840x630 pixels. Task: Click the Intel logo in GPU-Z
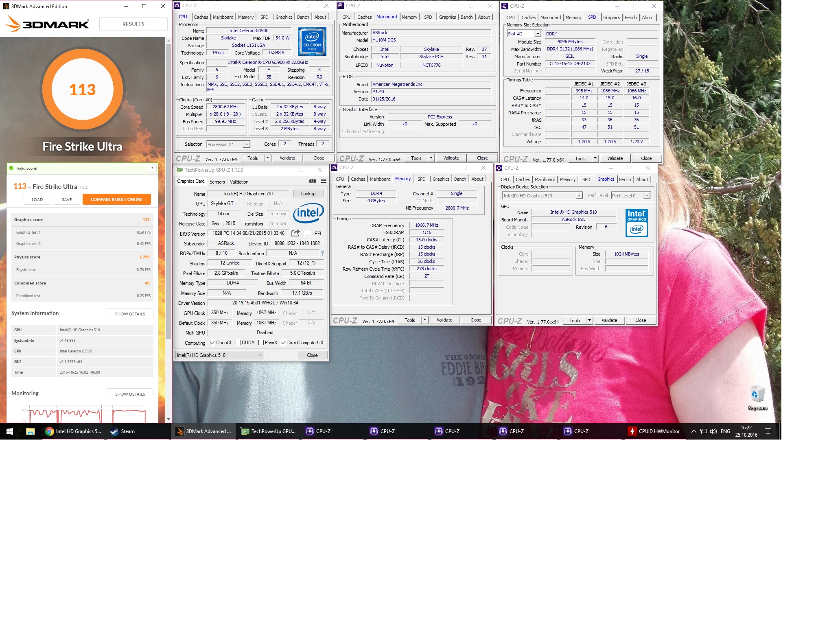pos(308,213)
